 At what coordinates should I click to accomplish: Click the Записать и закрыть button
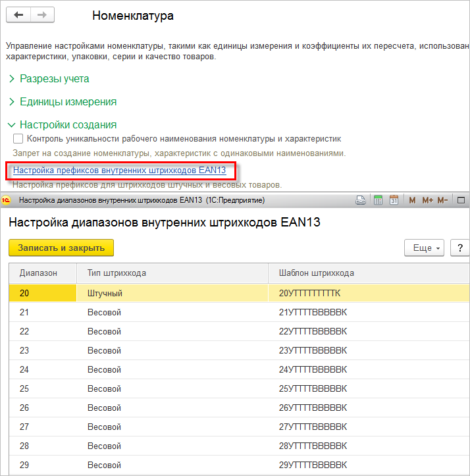pyautogui.click(x=61, y=247)
